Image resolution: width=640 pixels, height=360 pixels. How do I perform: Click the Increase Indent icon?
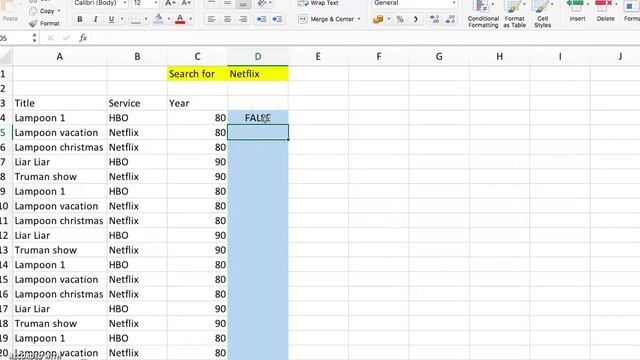(277, 19)
